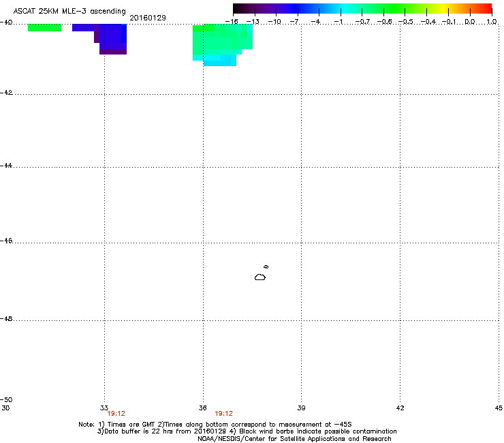Click the smaller island outline on the map
The height and width of the screenshot is (443, 504).
266,266
